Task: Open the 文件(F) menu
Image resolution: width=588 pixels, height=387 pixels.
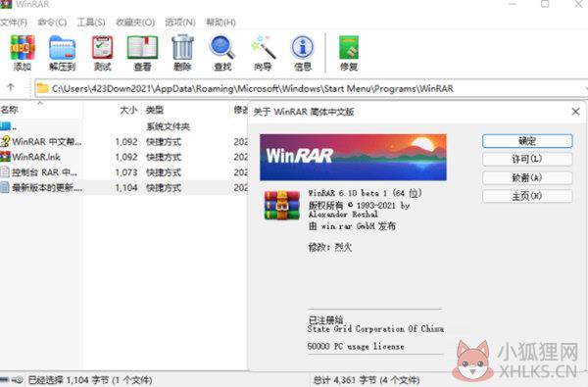Action: (x=14, y=23)
